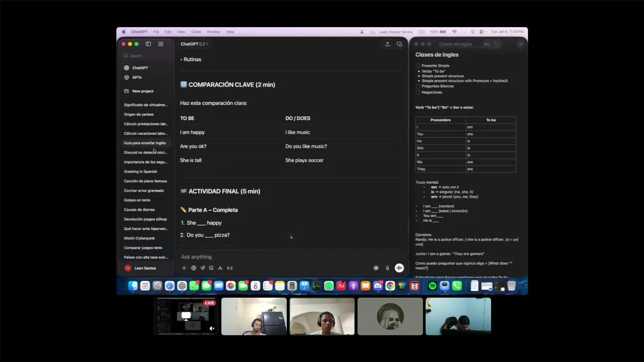The height and width of the screenshot is (362, 644).
Task: Open the ChatGPT 5.2 model selector
Action: point(194,44)
